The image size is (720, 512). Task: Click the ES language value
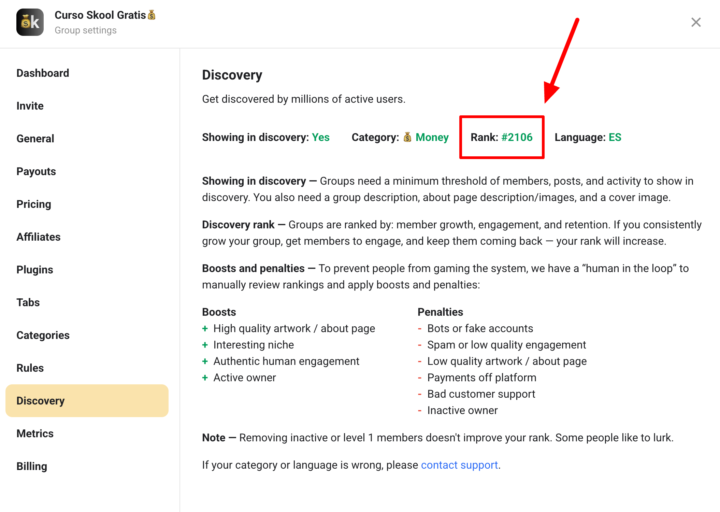click(615, 137)
